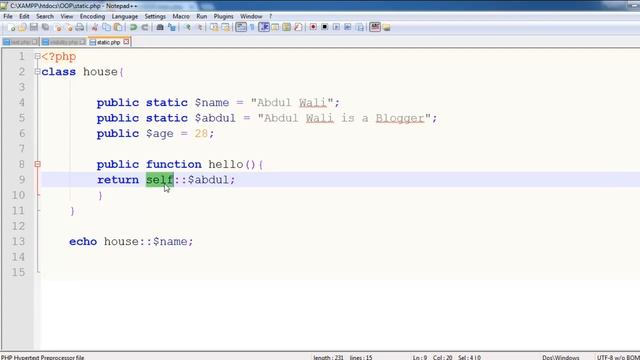Open the Search menu

click(x=45, y=16)
